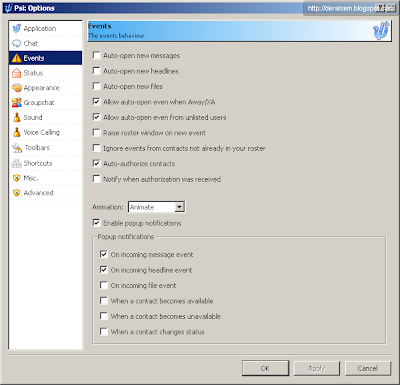This screenshot has height=385, width=400.
Task: Click the Toolbars tools icon
Action: pyautogui.click(x=17, y=148)
